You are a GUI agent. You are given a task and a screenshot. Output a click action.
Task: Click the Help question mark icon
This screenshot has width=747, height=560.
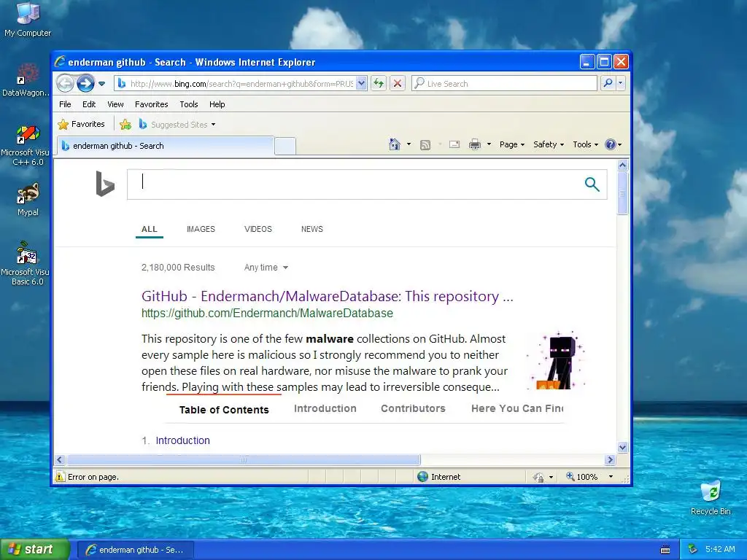611,144
